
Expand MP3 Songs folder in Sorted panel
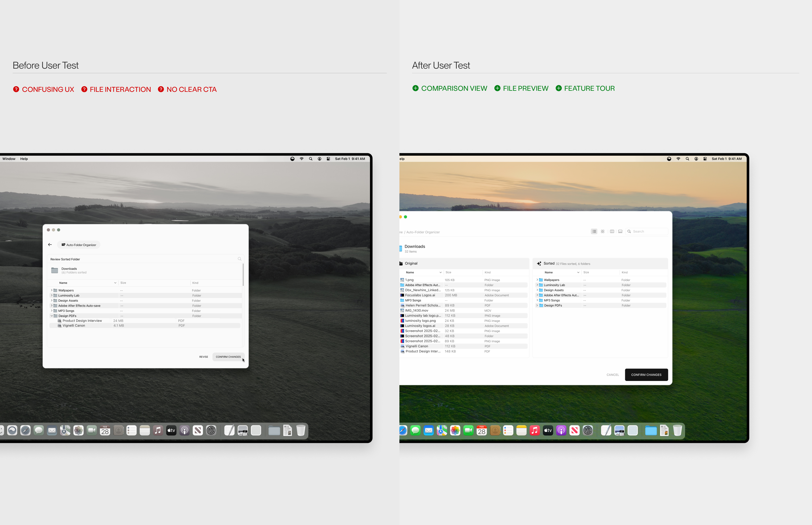537,300
